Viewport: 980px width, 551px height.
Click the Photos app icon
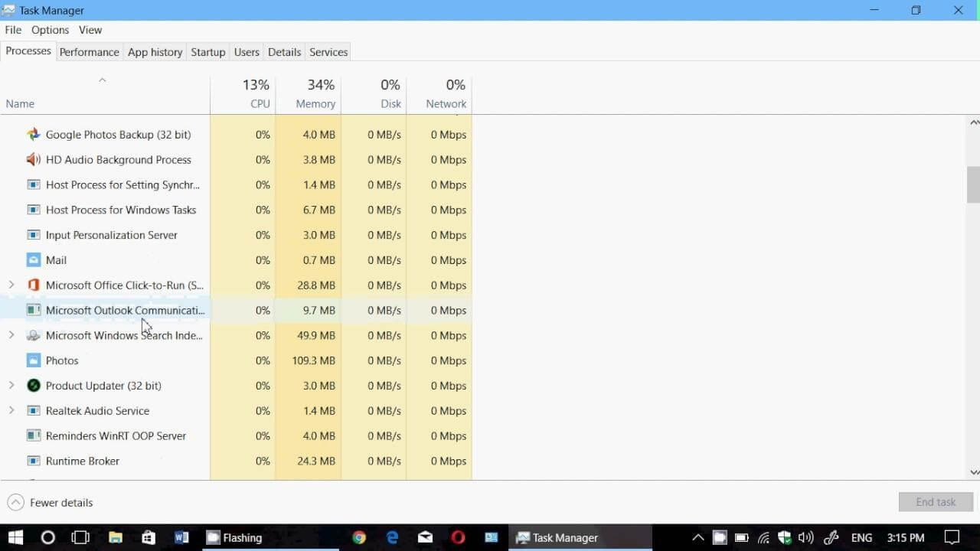[x=34, y=360]
